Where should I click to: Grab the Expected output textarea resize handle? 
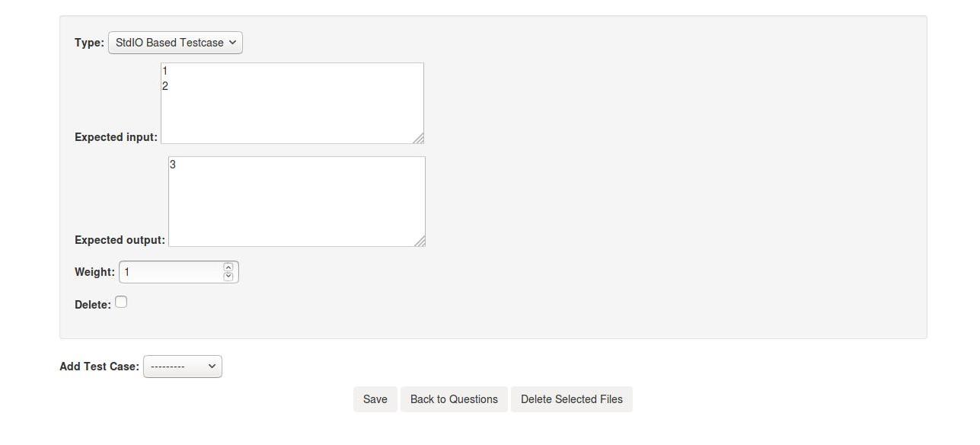[x=420, y=241]
